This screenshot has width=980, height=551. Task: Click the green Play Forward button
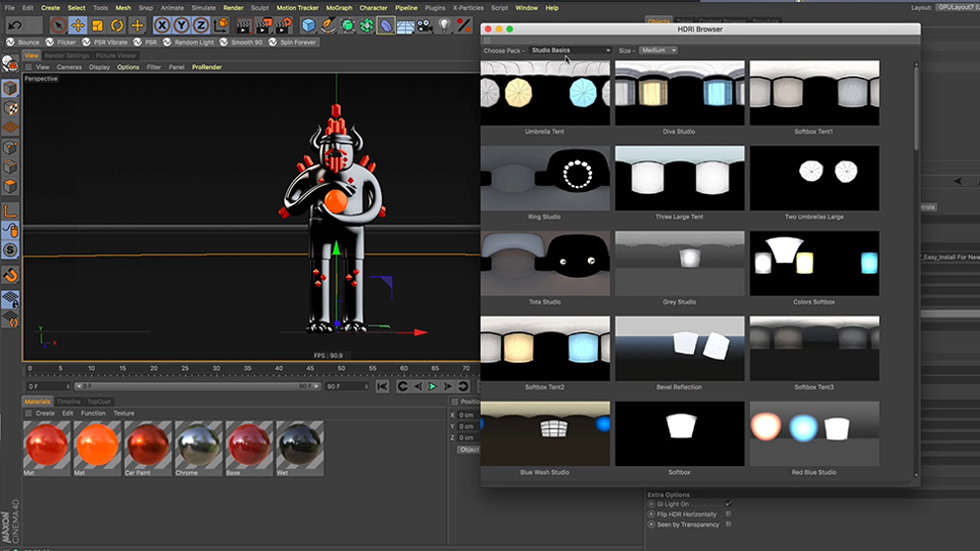[x=433, y=387]
